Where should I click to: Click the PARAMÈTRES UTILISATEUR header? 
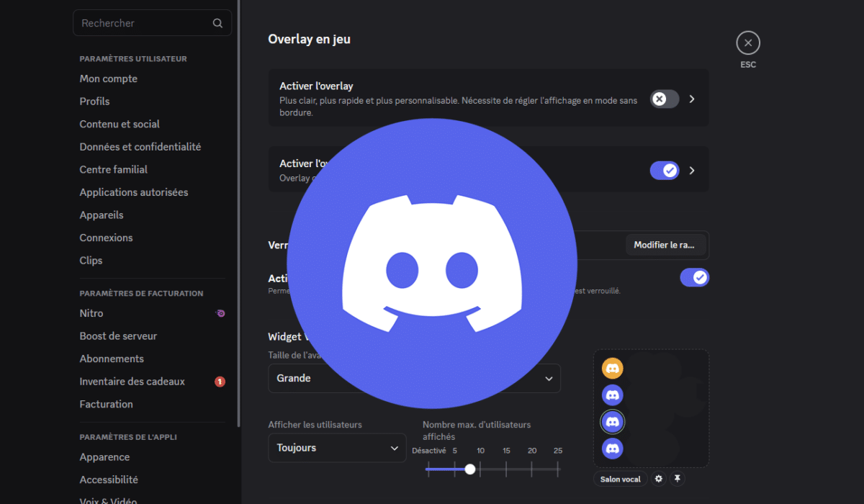coord(133,58)
